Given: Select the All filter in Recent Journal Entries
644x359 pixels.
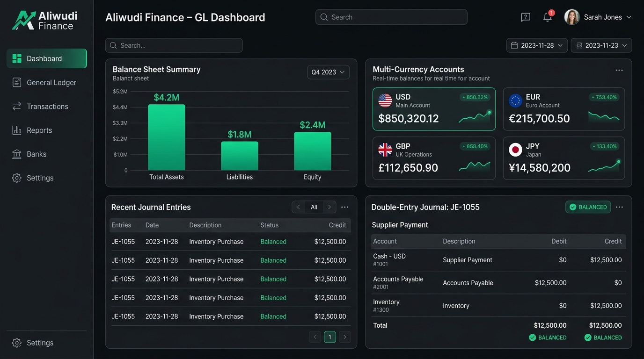Looking at the screenshot, I should [x=314, y=207].
